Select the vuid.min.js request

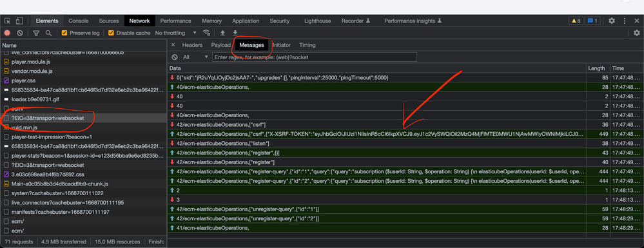click(x=83, y=128)
